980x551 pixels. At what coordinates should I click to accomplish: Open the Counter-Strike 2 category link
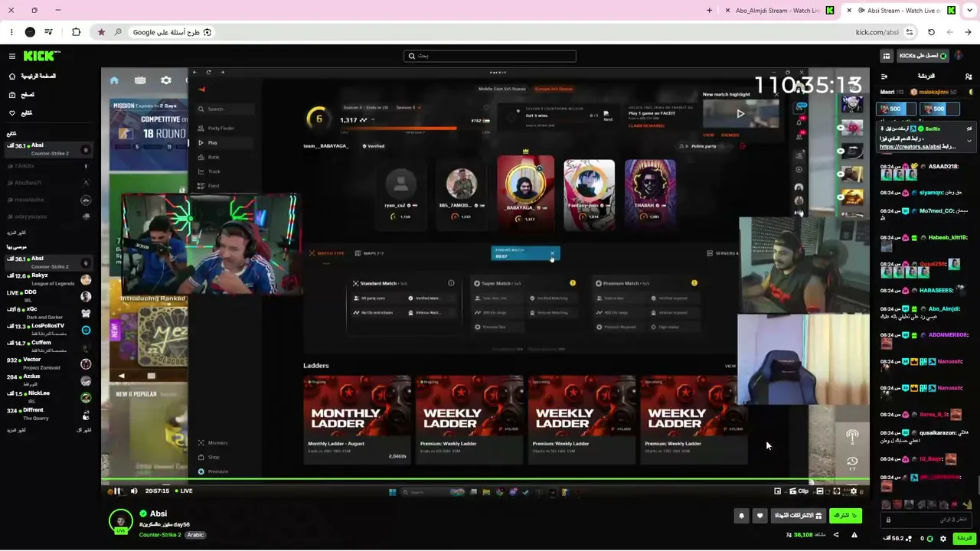[160, 535]
